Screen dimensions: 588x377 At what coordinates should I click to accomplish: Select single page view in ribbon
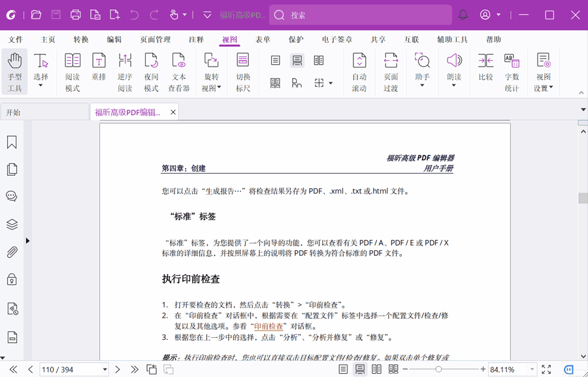[x=275, y=60]
